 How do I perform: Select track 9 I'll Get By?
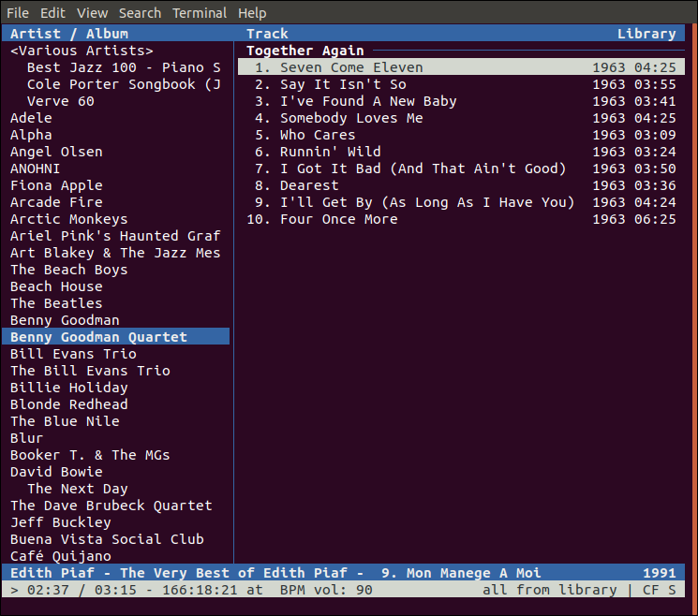click(461, 202)
